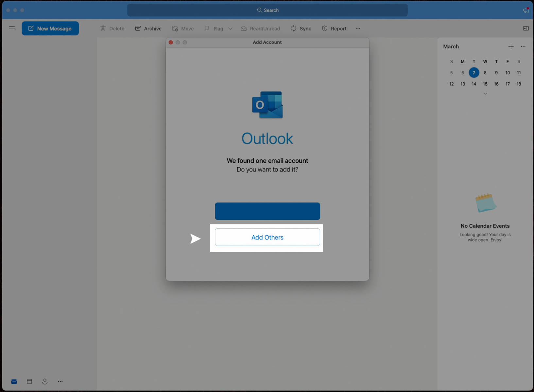Screen dimensions: 534x392
Task: Open the Move to folder tool
Action: click(x=183, y=28)
